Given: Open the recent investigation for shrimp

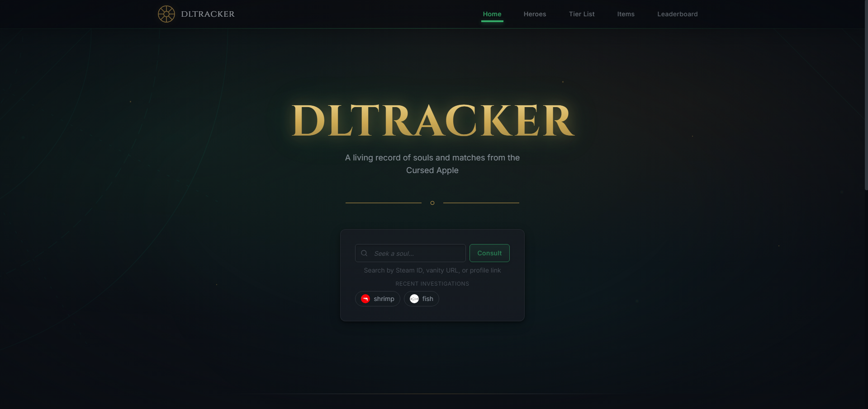Looking at the screenshot, I should coord(377,299).
